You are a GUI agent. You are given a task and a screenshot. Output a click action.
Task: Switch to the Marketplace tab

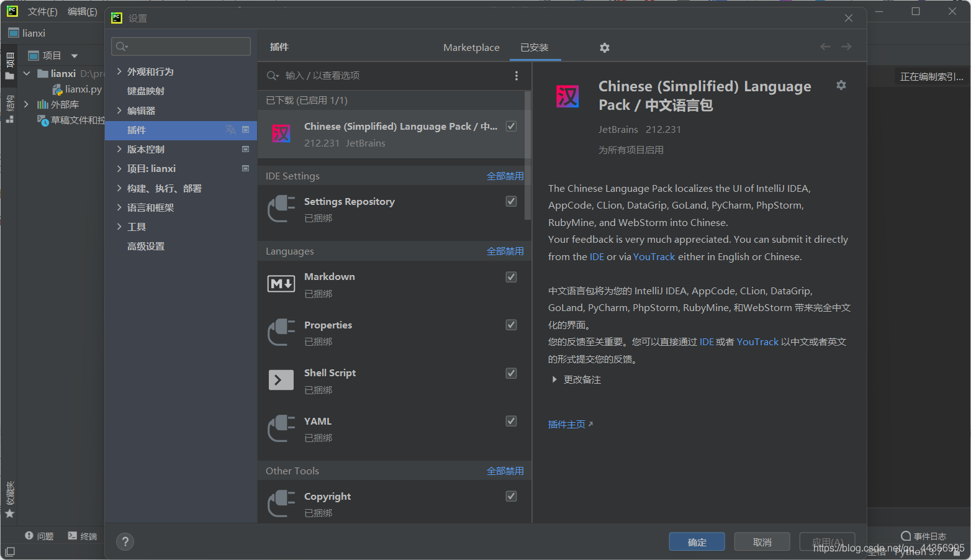click(x=471, y=47)
